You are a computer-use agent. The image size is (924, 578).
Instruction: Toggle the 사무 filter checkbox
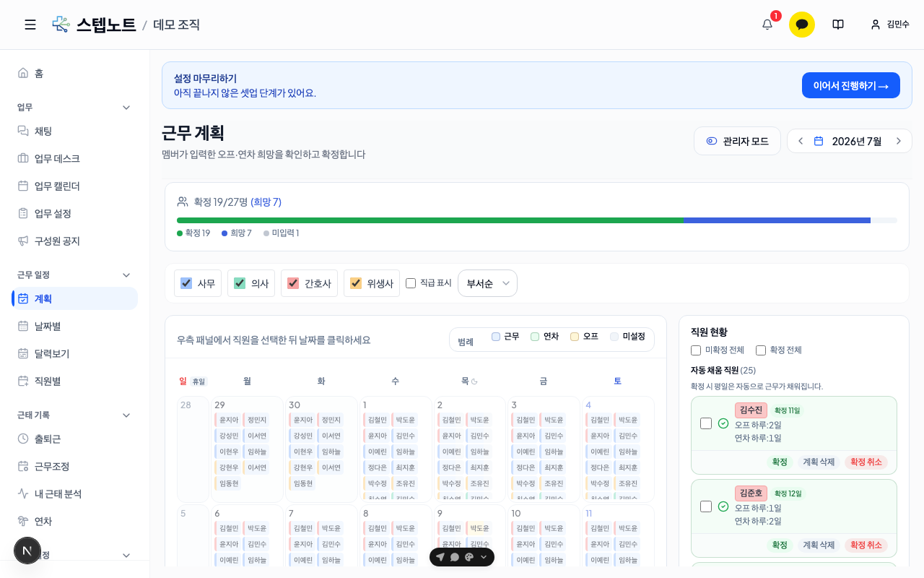click(x=186, y=283)
